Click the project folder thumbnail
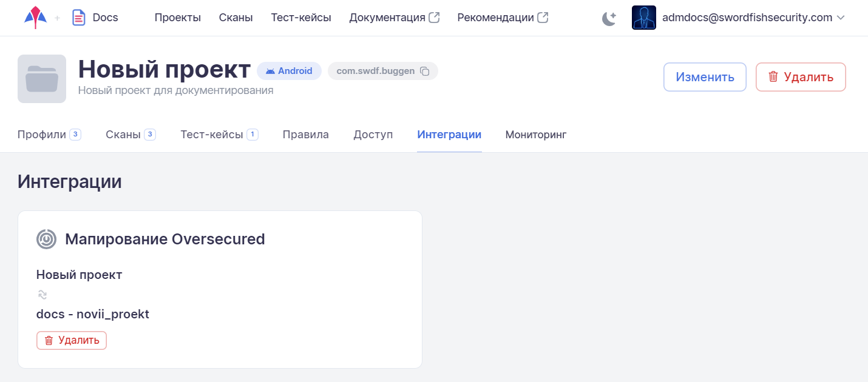Image resolution: width=868 pixels, height=382 pixels. coord(42,79)
